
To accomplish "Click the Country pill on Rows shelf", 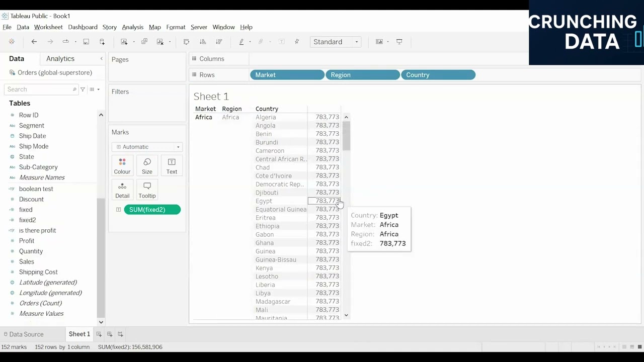I will tap(438, 75).
